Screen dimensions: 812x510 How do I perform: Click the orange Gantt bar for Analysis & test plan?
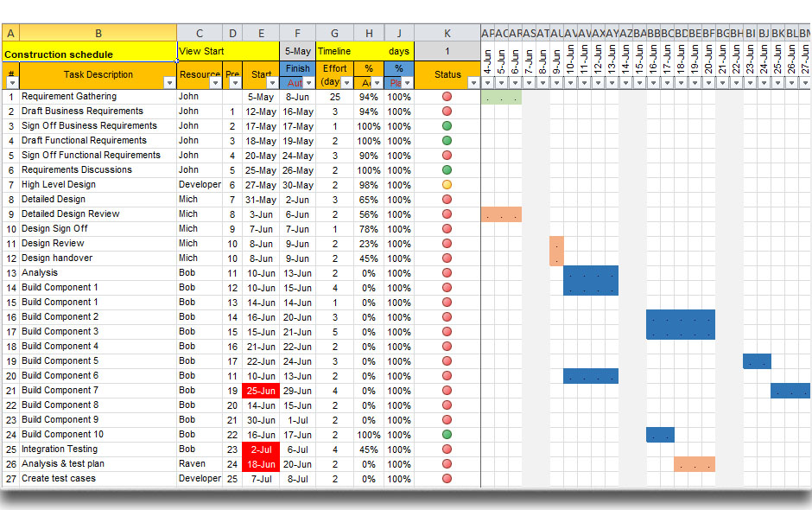(x=695, y=464)
